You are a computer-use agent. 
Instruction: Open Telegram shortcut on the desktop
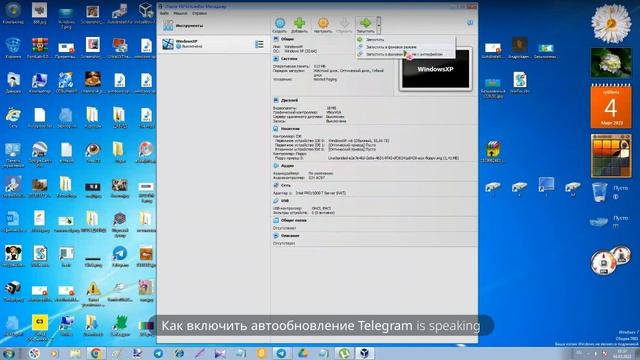(x=120, y=256)
